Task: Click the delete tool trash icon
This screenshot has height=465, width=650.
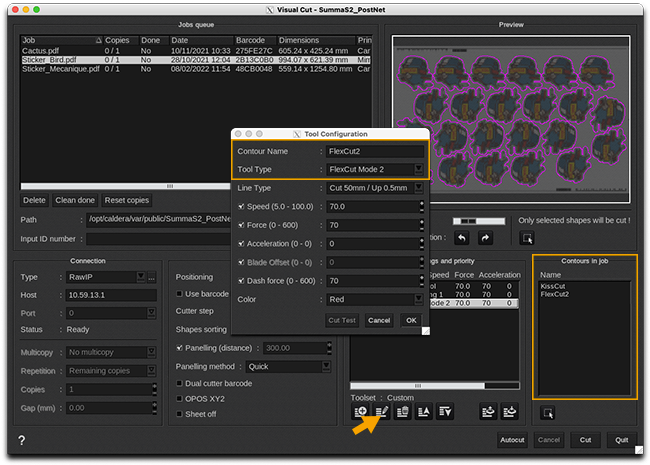Action: coord(402,412)
